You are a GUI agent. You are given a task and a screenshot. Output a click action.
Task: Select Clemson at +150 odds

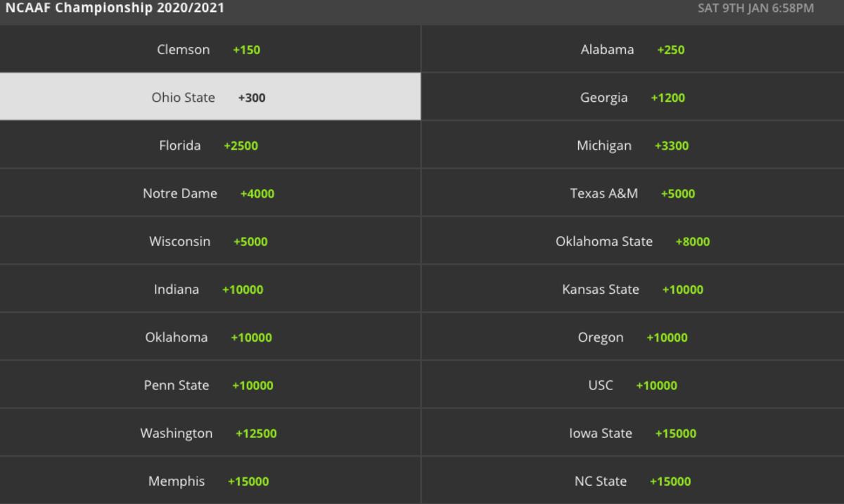(210, 49)
